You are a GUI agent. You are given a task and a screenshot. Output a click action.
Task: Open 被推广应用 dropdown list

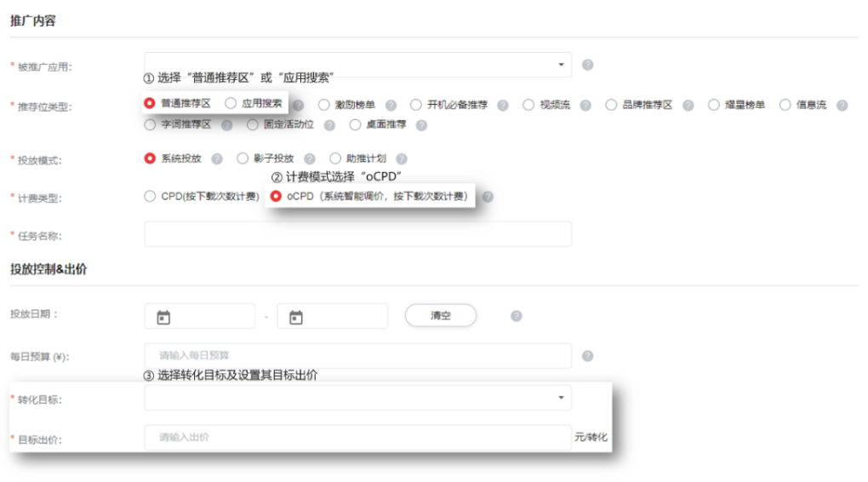click(x=357, y=65)
